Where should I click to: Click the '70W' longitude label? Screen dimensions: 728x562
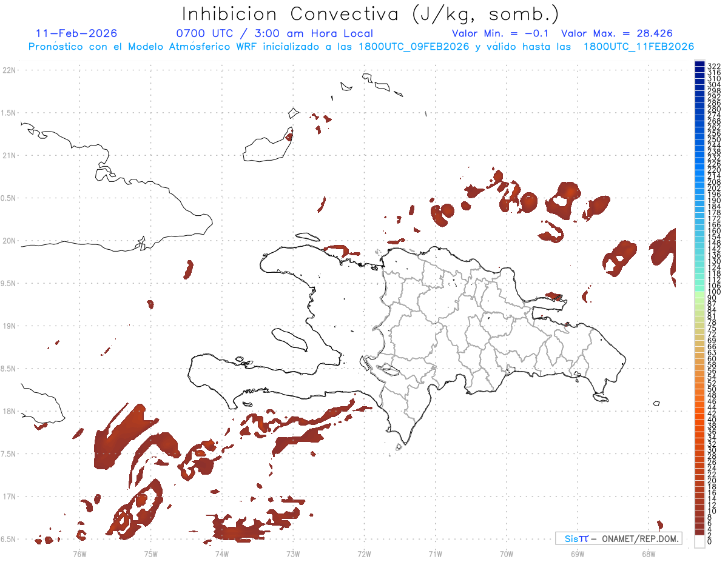[506, 554]
